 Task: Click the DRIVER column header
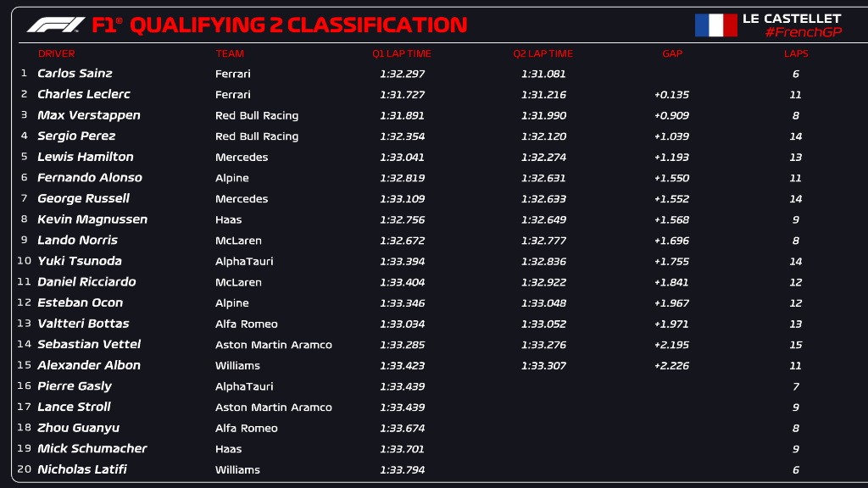(56, 53)
